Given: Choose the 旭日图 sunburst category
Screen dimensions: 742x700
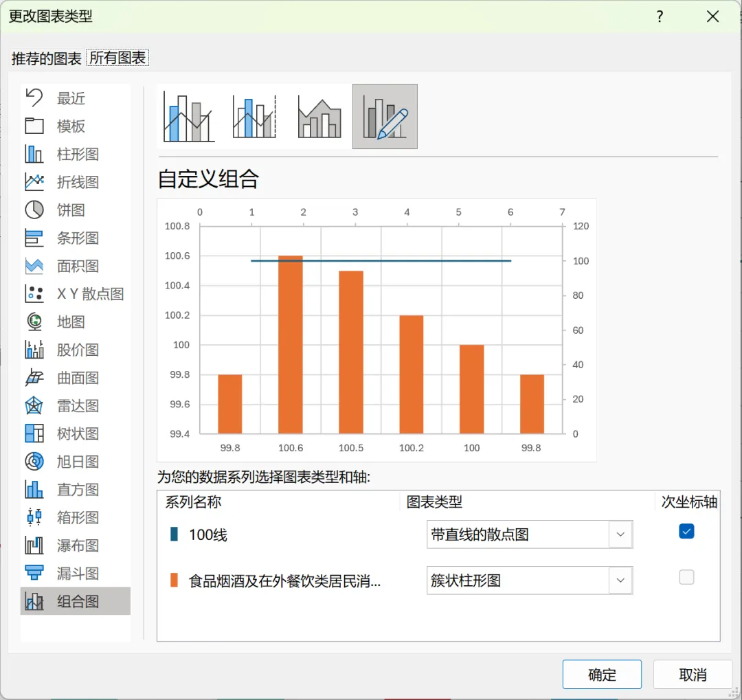Looking at the screenshot, I should tap(76, 462).
